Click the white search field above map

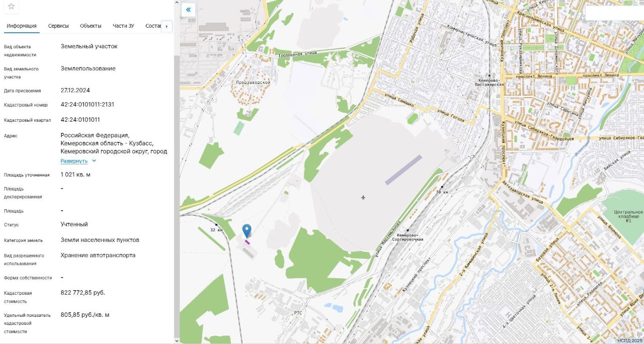point(615,13)
